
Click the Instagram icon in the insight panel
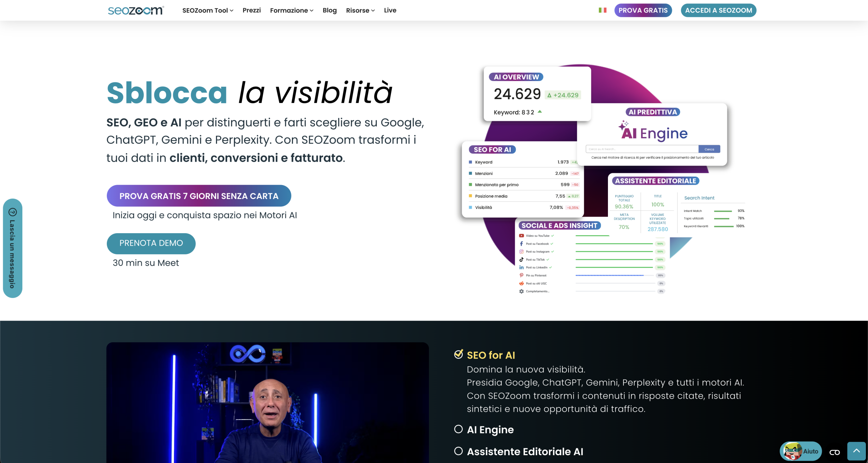click(x=521, y=251)
